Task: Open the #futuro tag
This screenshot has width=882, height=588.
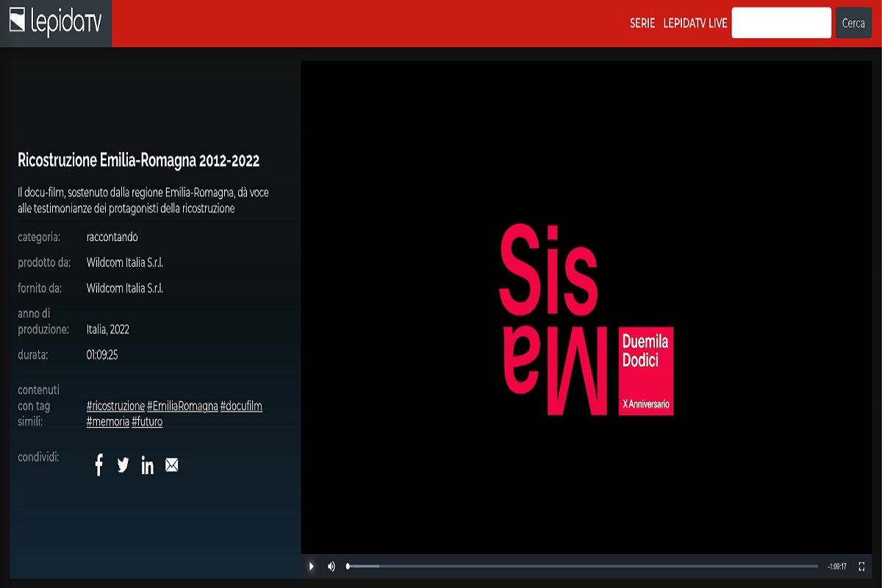Action: coord(147,422)
